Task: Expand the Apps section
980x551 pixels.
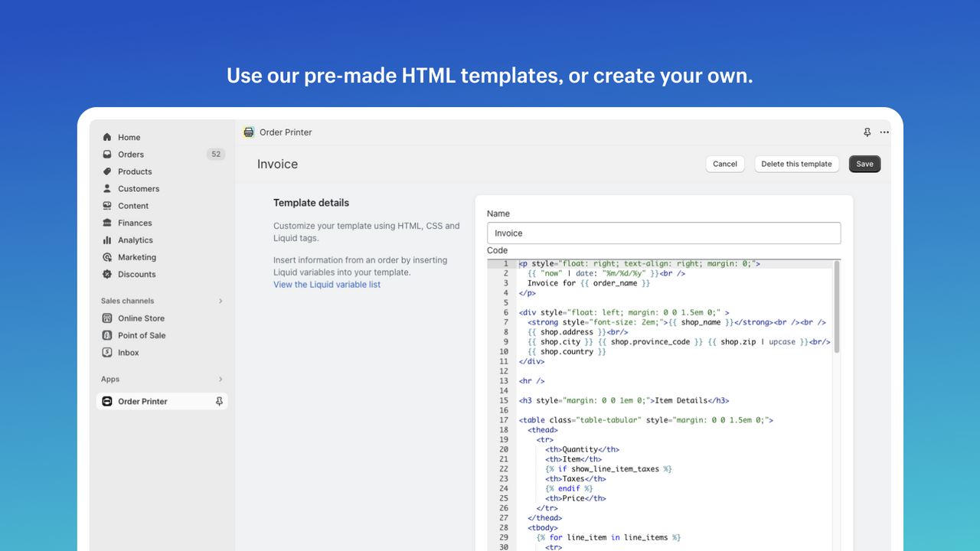Action: pyautogui.click(x=220, y=379)
